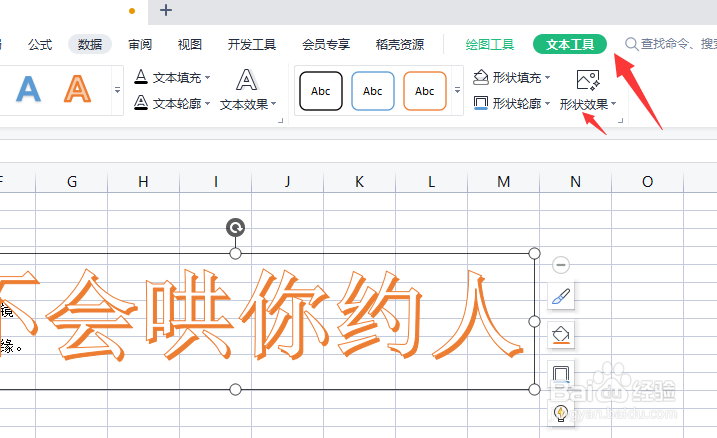Open the 开发工具 tab
Image resolution: width=717 pixels, height=438 pixels.
(x=252, y=45)
